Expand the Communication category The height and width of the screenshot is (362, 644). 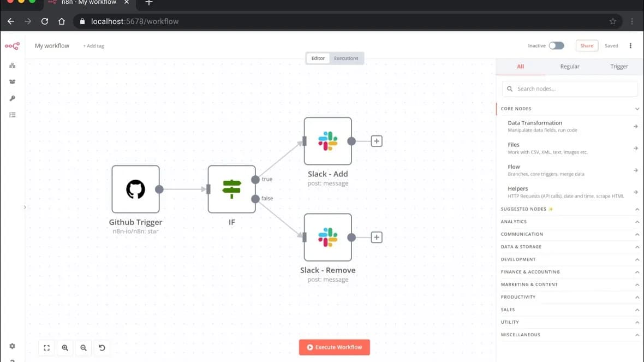pyautogui.click(x=570, y=234)
